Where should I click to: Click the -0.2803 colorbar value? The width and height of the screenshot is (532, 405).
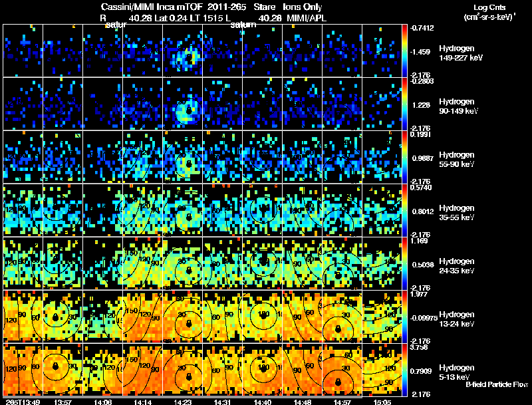pos(422,81)
